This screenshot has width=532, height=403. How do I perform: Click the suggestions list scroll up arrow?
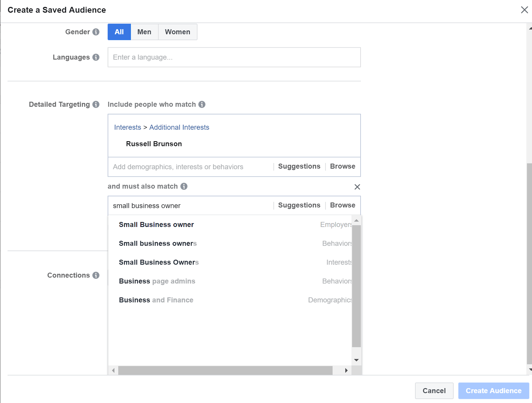pyautogui.click(x=356, y=221)
